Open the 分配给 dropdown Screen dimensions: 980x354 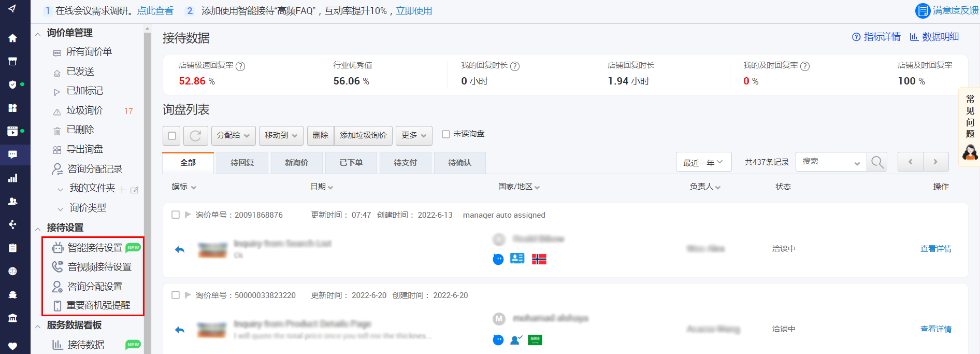coord(233,135)
